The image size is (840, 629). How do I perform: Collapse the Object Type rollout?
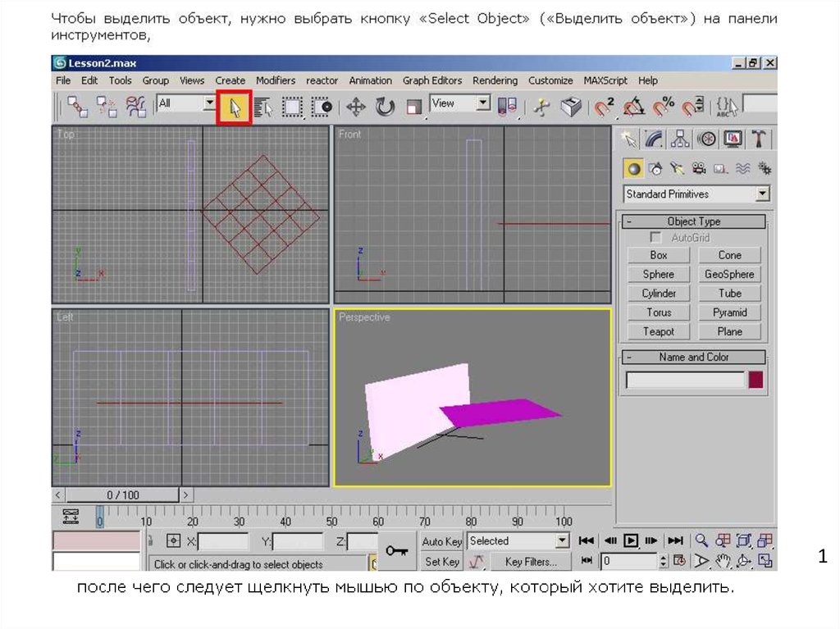click(x=693, y=221)
